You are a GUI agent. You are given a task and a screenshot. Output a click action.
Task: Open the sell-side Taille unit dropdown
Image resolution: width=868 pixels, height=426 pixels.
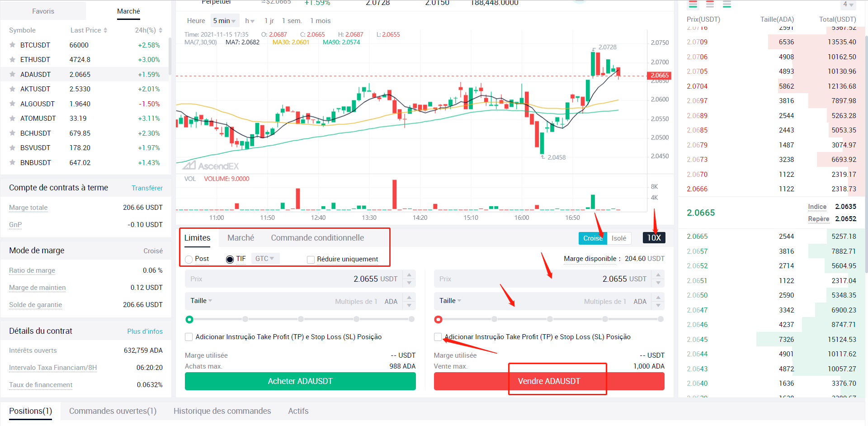pos(450,301)
